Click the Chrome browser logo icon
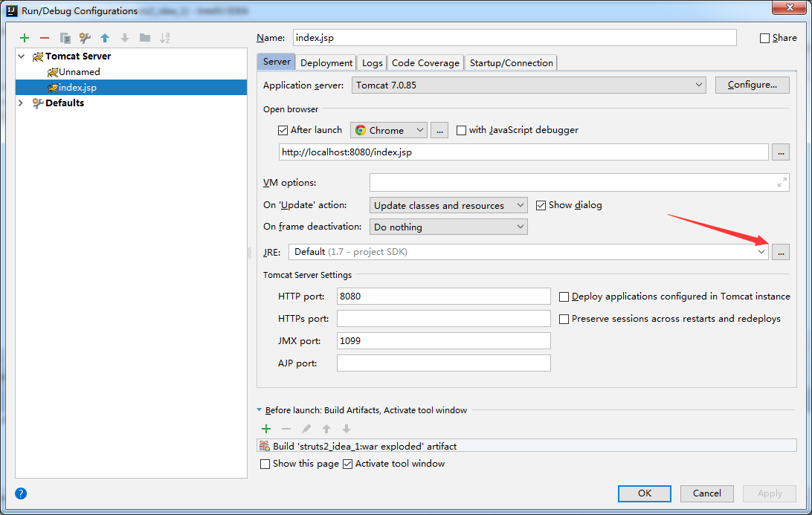This screenshot has height=515, width=812. pyautogui.click(x=361, y=131)
